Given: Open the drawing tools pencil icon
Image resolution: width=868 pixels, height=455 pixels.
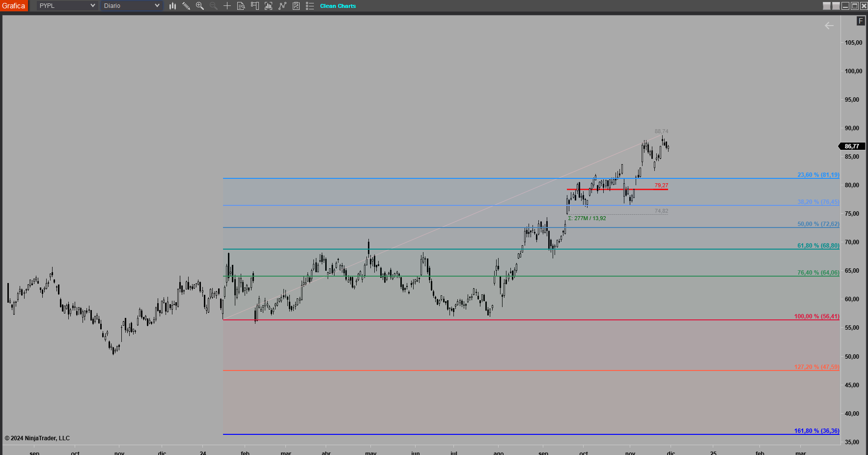Looking at the screenshot, I should tap(186, 6).
